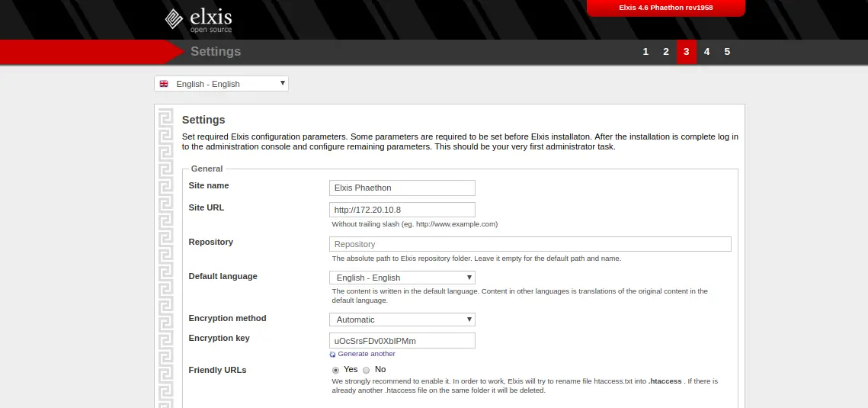Click the Elxis open source logo
The width and height of the screenshot is (868, 408).
[198, 20]
